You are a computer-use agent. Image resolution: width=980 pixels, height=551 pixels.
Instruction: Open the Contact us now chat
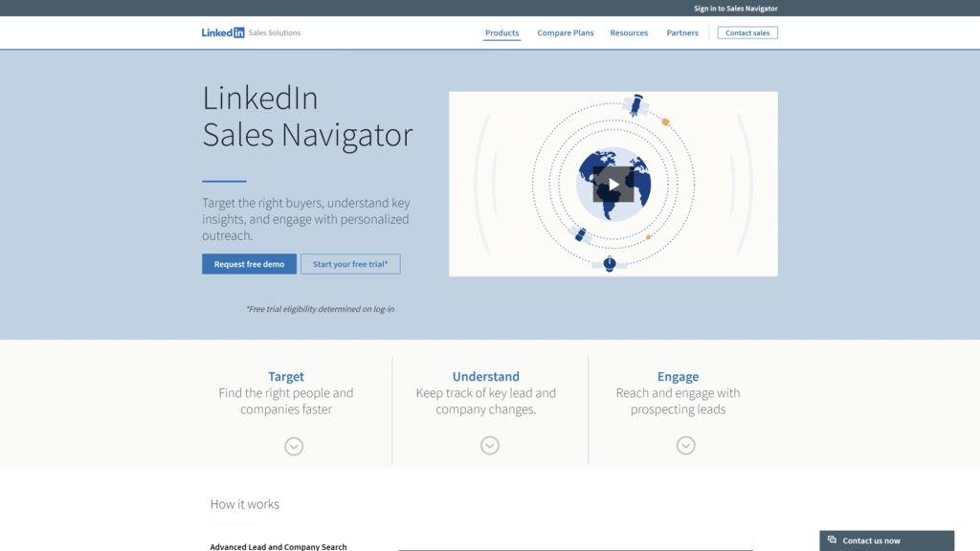coord(887,540)
